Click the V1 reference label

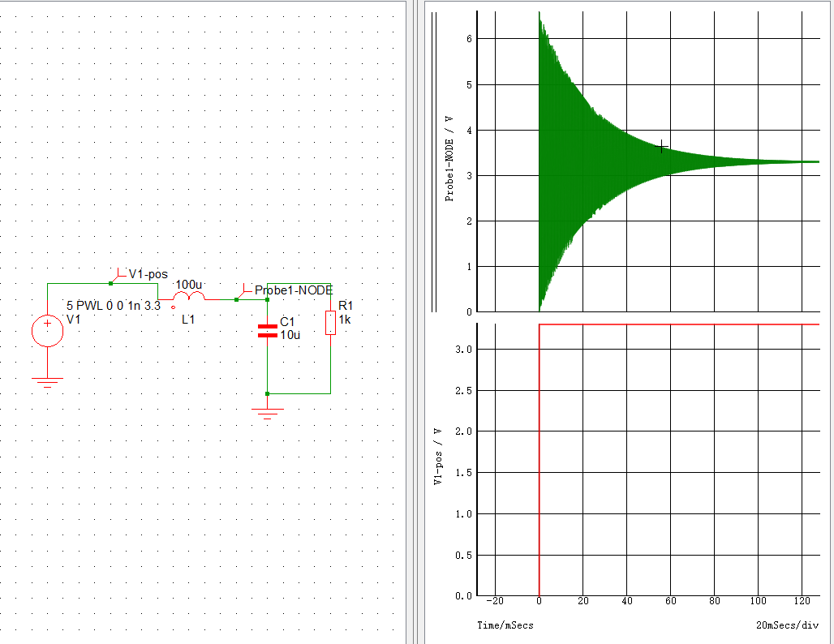(x=73, y=319)
